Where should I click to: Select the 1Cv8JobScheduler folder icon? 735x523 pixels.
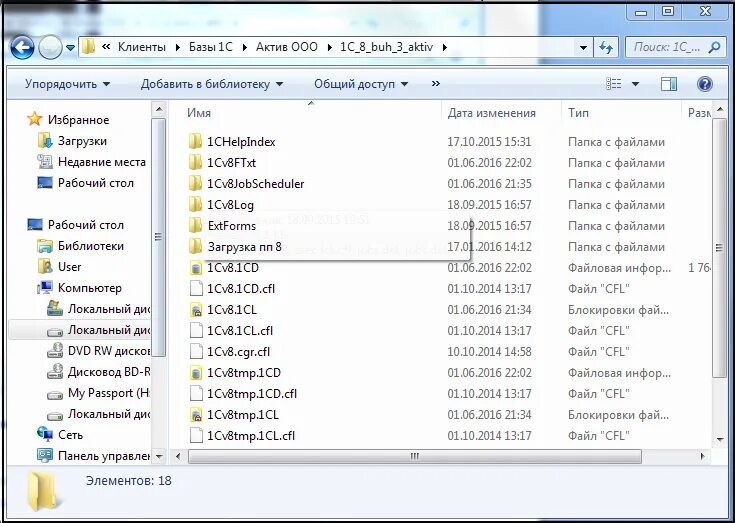[x=195, y=184]
